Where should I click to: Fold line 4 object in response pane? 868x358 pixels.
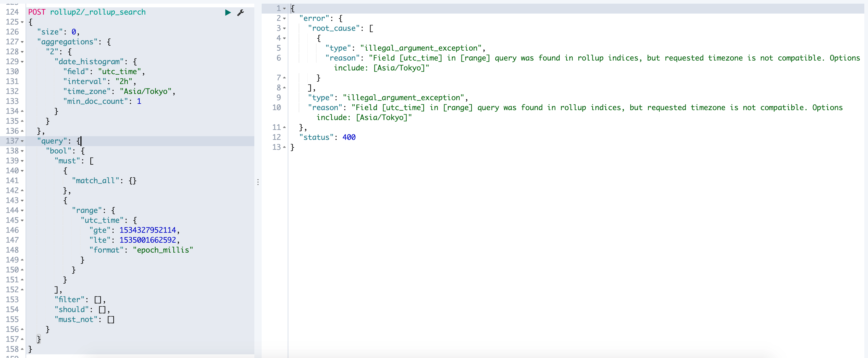point(284,38)
